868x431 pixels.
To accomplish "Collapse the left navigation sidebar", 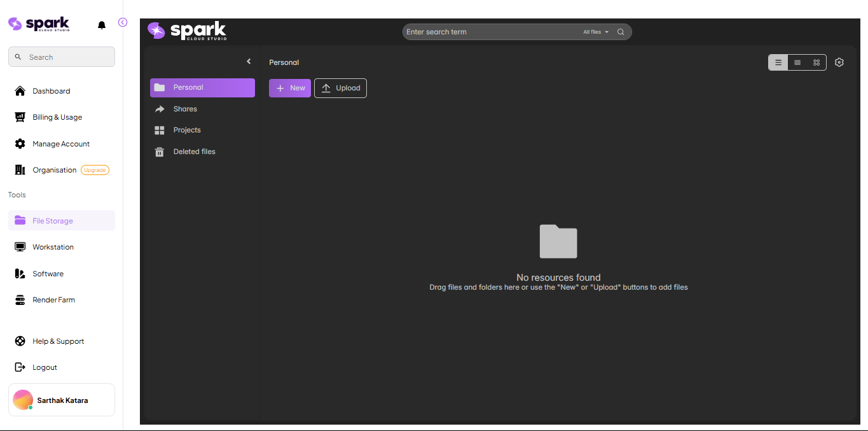I will [x=122, y=22].
